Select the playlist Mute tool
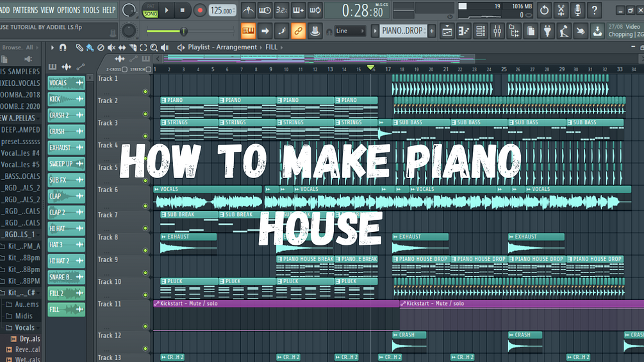 click(111, 47)
